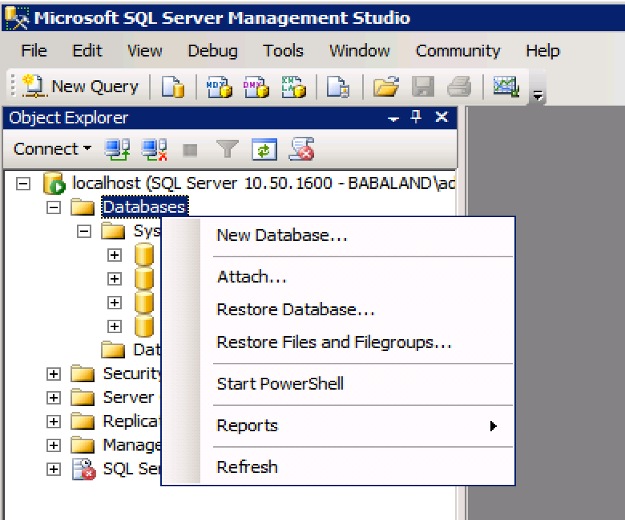Click the New Query toolbar grip handle
Viewport: 625px width, 520px height.
click(13, 86)
